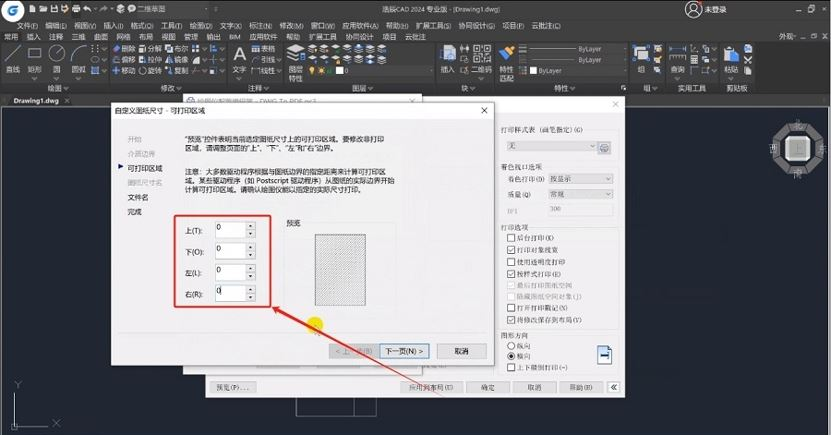Click the 下一页(N) > button
The height and width of the screenshot is (435, 831).
pyautogui.click(x=404, y=351)
